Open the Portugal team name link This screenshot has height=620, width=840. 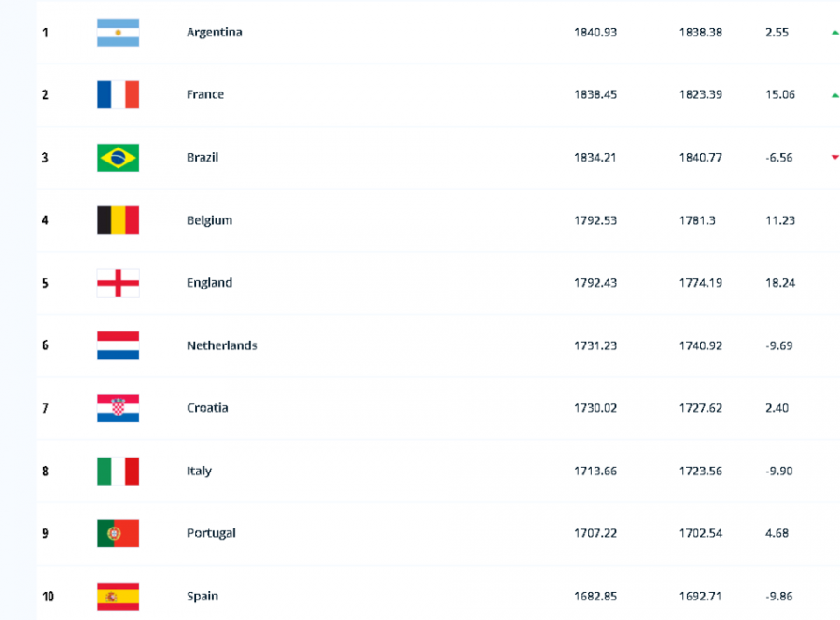pos(211,533)
